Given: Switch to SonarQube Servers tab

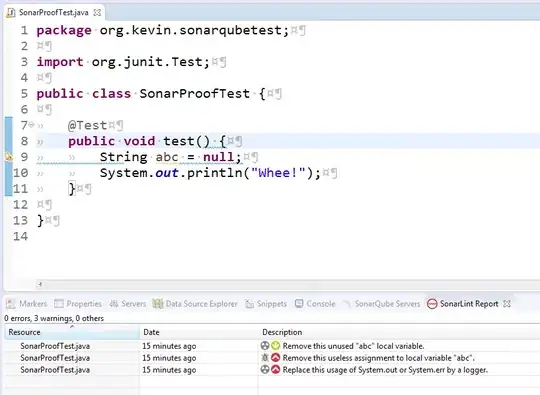Looking at the screenshot, I should [382, 304].
